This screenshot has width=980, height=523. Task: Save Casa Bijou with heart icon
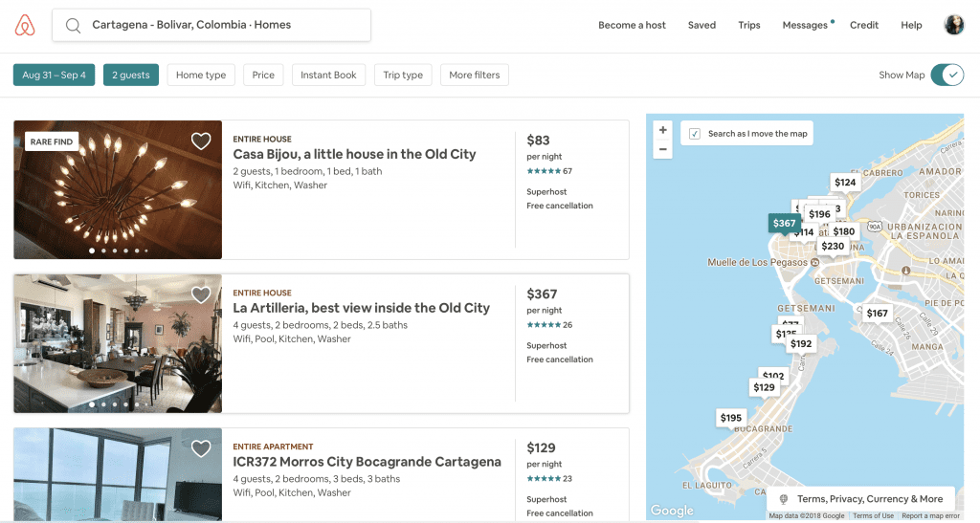pos(200,142)
